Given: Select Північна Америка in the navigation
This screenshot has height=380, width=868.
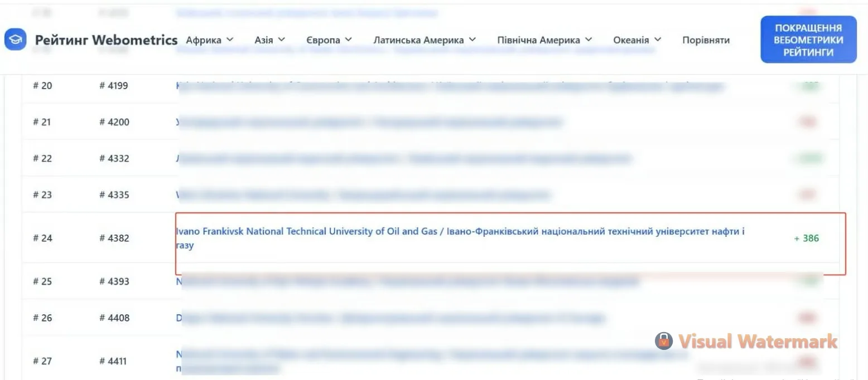Looking at the screenshot, I should [x=544, y=40].
